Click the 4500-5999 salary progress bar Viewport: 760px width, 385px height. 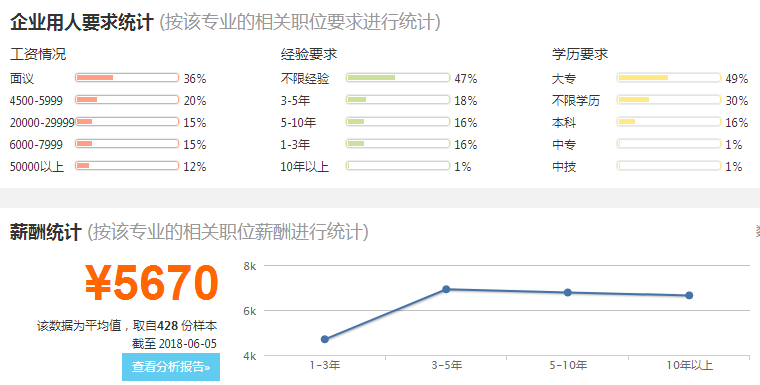[127, 99]
